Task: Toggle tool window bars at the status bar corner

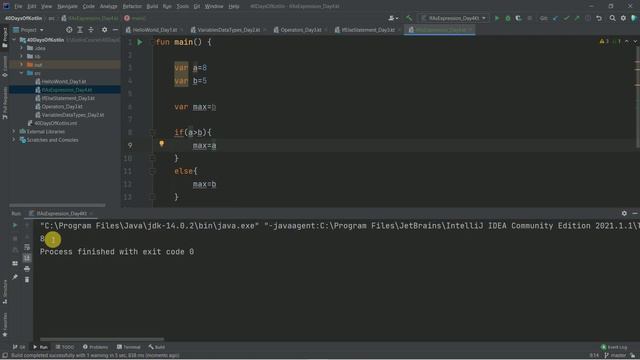Action: click(x=4, y=356)
